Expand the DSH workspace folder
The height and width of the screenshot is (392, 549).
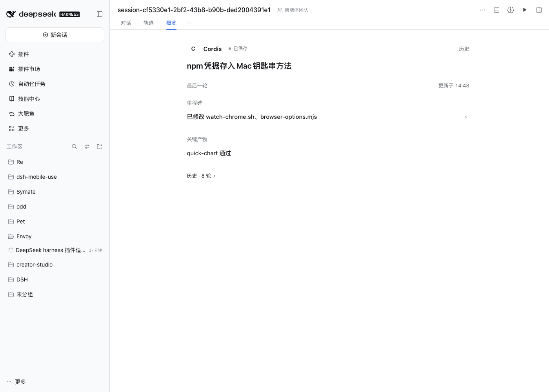(x=55, y=279)
